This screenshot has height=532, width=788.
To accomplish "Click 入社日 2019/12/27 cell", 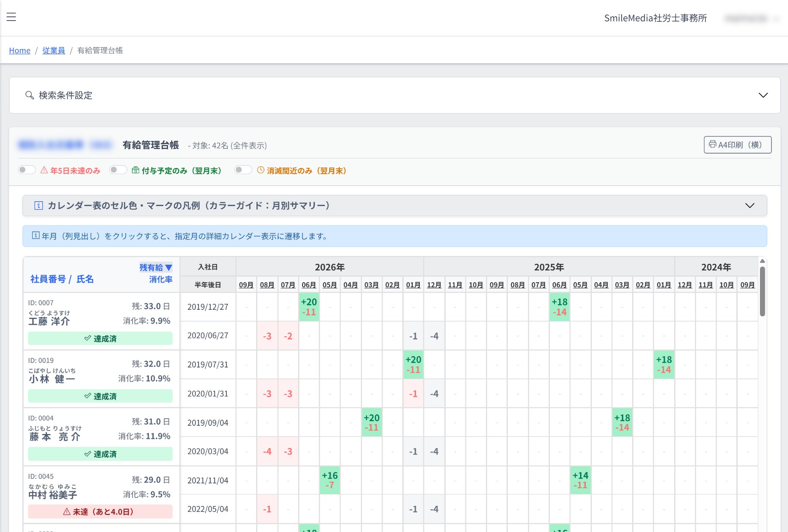I will pyautogui.click(x=208, y=307).
